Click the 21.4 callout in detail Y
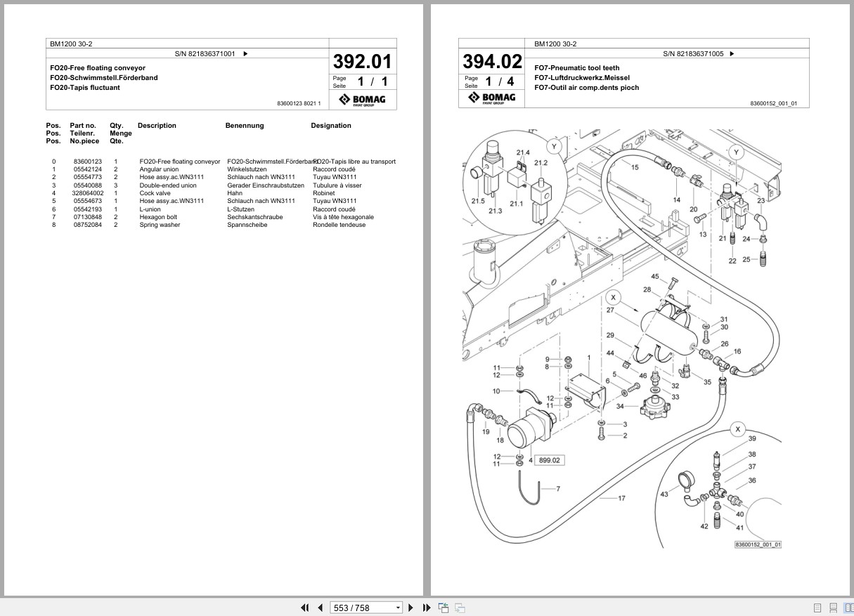The width and height of the screenshot is (854, 616). pyautogui.click(x=522, y=152)
